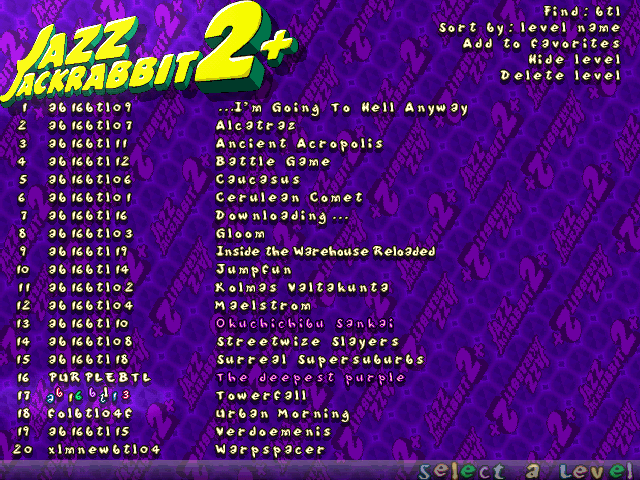Select the Jumpfun level
The width and height of the screenshot is (640, 480).
pos(254,270)
